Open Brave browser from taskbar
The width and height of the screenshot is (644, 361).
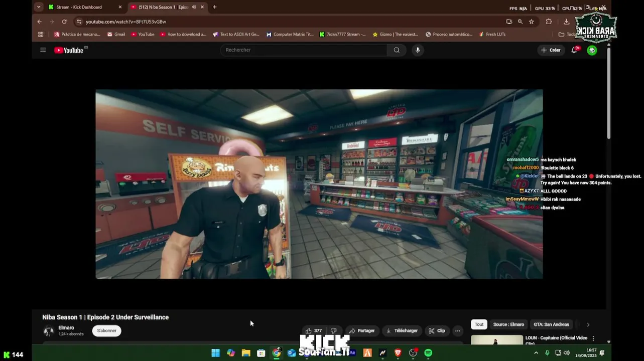[398, 353]
